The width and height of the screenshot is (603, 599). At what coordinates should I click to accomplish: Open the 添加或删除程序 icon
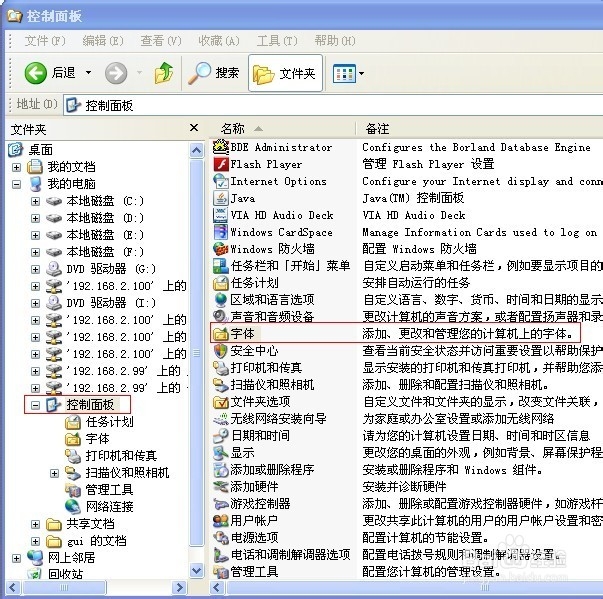click(221, 469)
